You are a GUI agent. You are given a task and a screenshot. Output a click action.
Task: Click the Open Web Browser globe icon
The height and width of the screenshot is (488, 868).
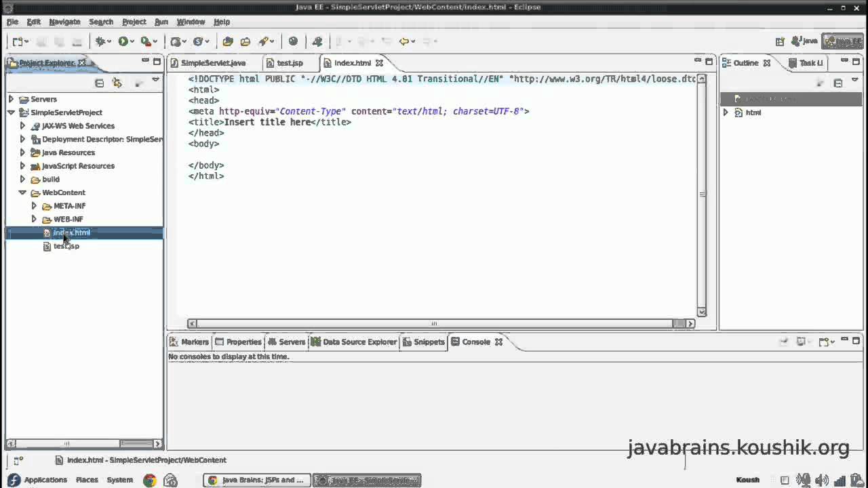293,41
